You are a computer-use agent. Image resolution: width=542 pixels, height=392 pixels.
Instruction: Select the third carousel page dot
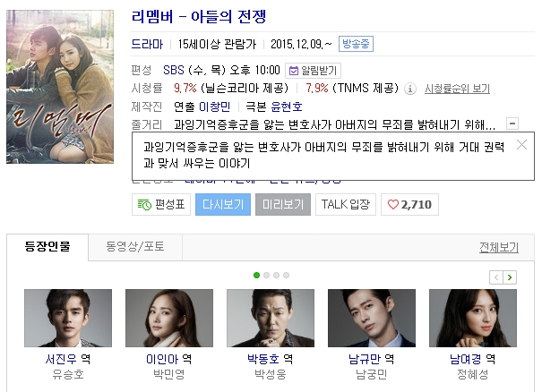tap(276, 276)
